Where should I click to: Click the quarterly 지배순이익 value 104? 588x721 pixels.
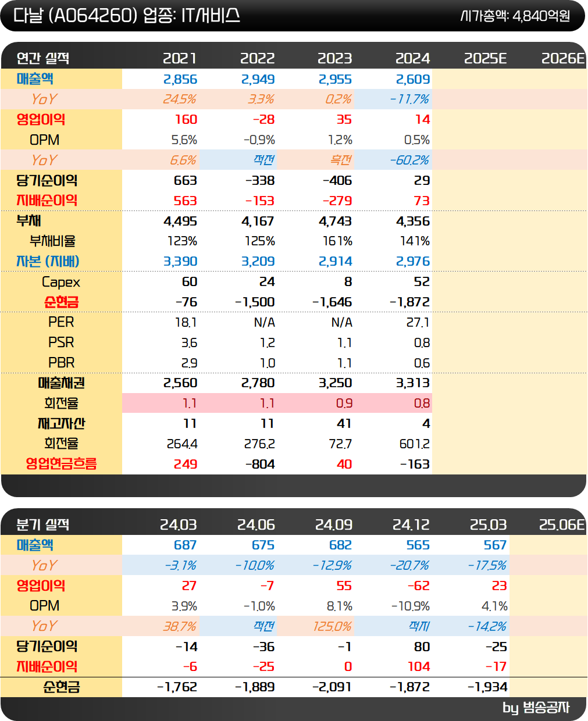pyautogui.click(x=419, y=666)
